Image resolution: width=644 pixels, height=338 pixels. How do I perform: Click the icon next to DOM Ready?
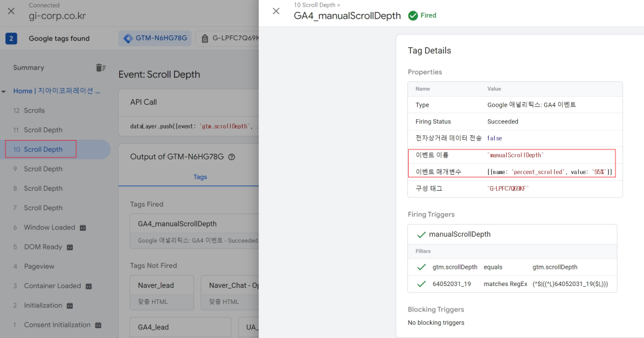click(x=70, y=247)
